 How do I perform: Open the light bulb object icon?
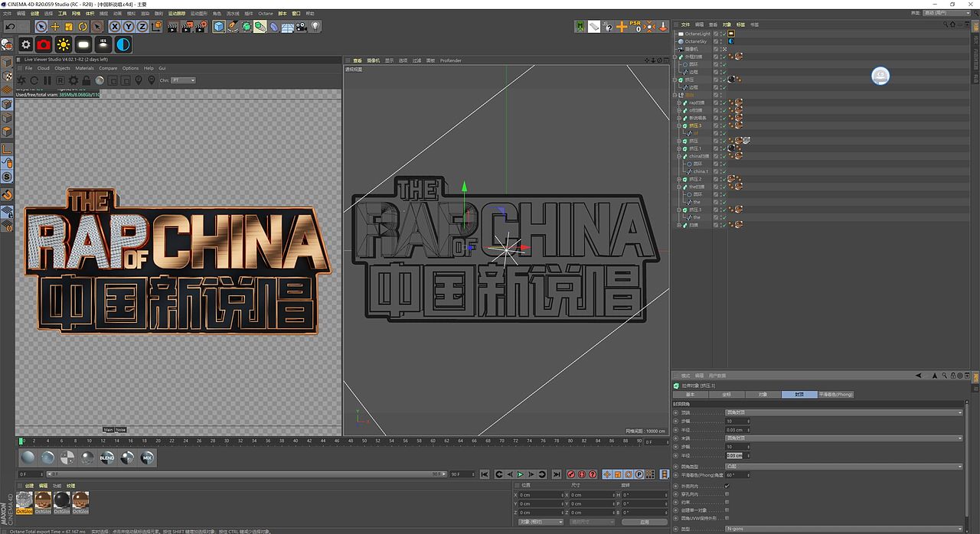point(315,27)
